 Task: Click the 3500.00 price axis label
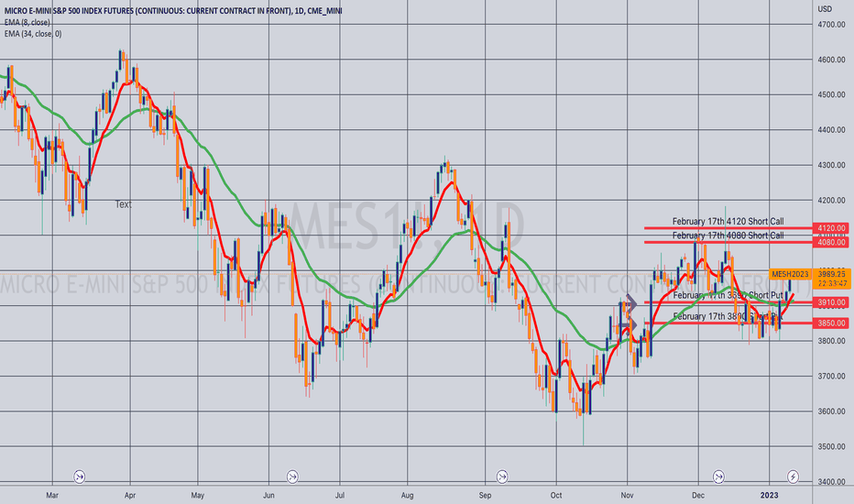831,447
